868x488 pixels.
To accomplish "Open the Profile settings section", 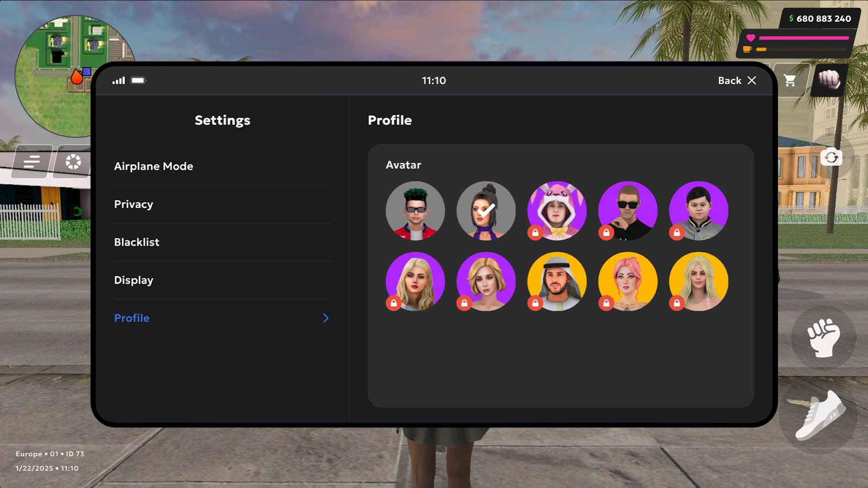I will [x=222, y=318].
